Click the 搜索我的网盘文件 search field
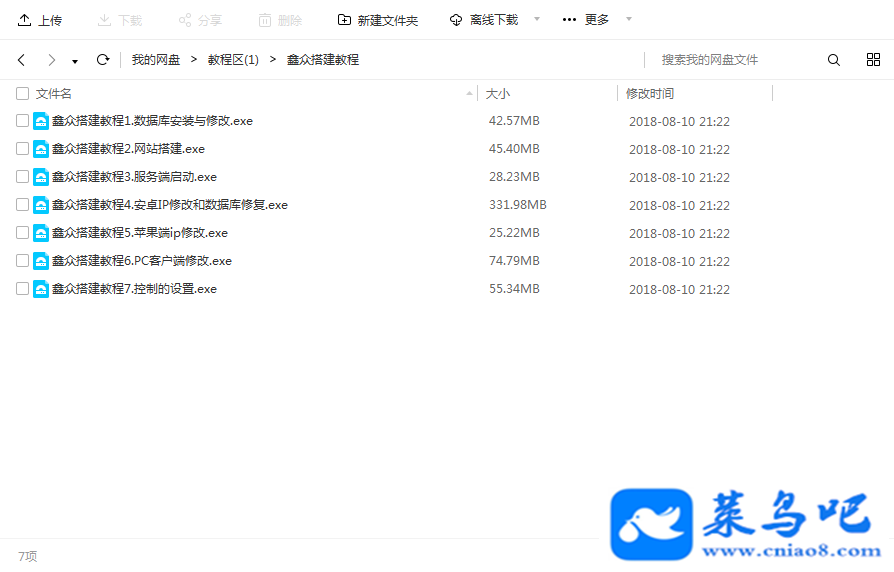The image size is (894, 572). [x=735, y=60]
